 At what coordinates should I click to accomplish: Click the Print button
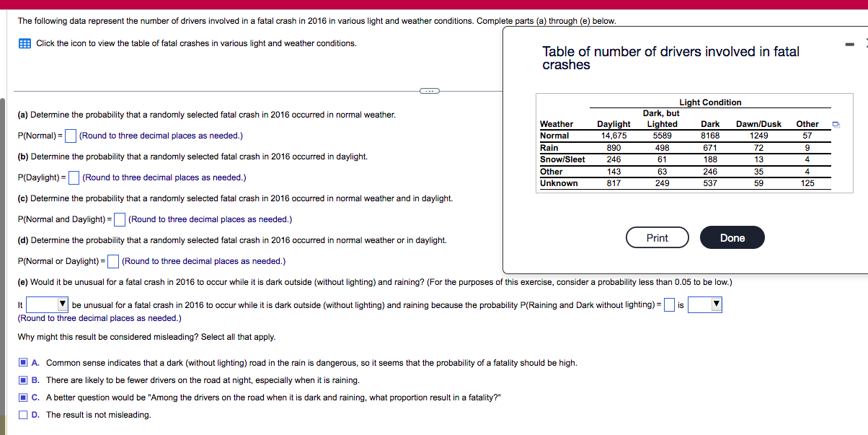coord(657,237)
